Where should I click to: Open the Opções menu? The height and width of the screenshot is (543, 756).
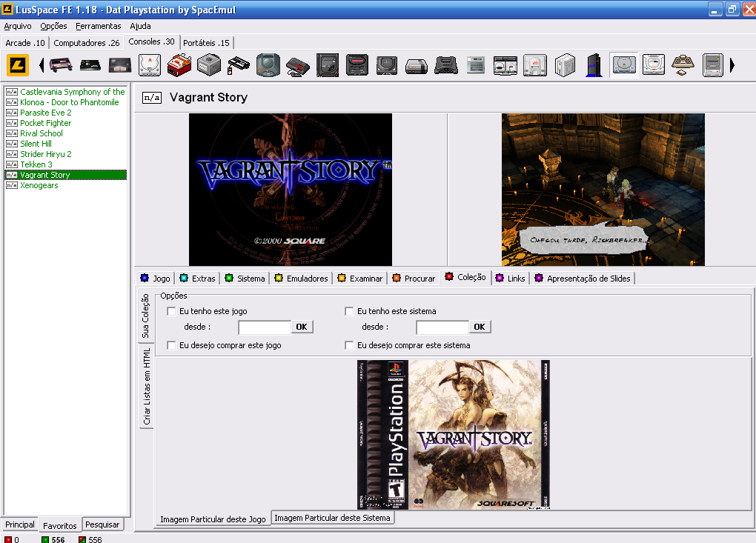pyautogui.click(x=53, y=26)
